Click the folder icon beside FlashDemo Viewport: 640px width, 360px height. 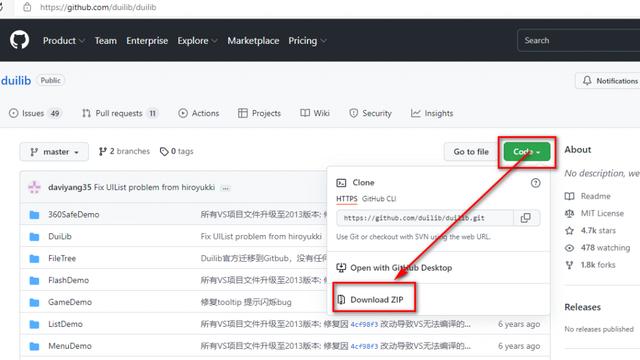coord(34,280)
